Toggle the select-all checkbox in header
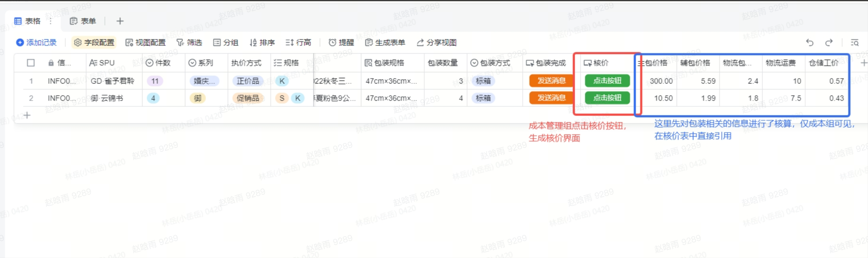 [31, 63]
